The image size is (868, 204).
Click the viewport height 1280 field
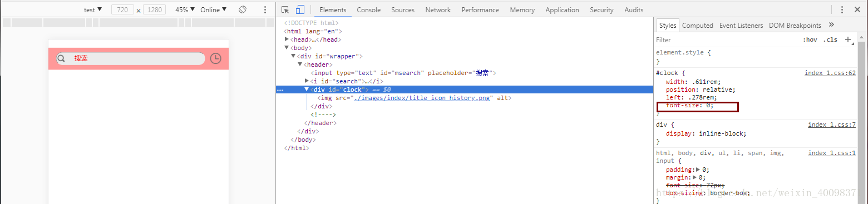click(155, 9)
